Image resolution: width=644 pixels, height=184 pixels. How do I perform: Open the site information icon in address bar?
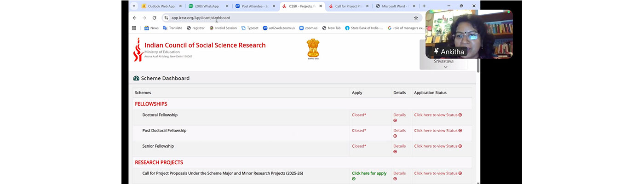point(166,18)
